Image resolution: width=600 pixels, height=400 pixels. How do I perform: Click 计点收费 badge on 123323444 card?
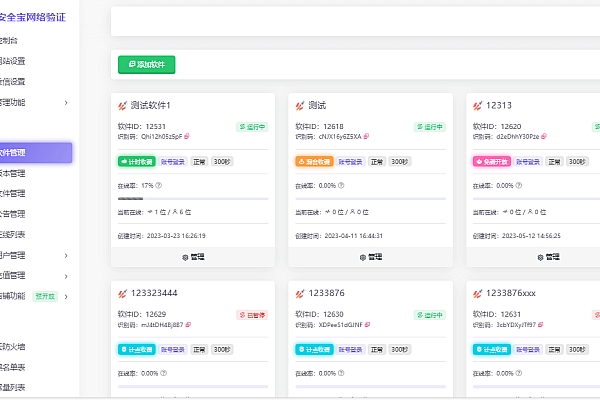point(137,349)
